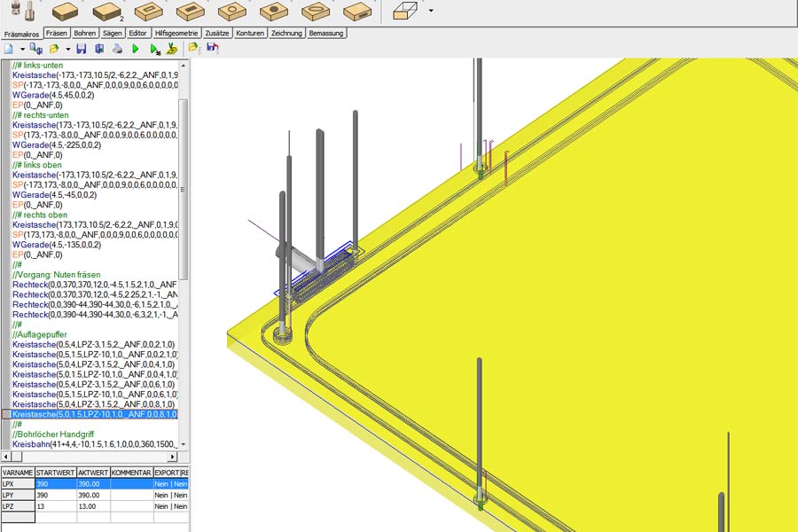
Task: Click the STARTWERT column header
Action: click(x=56, y=473)
